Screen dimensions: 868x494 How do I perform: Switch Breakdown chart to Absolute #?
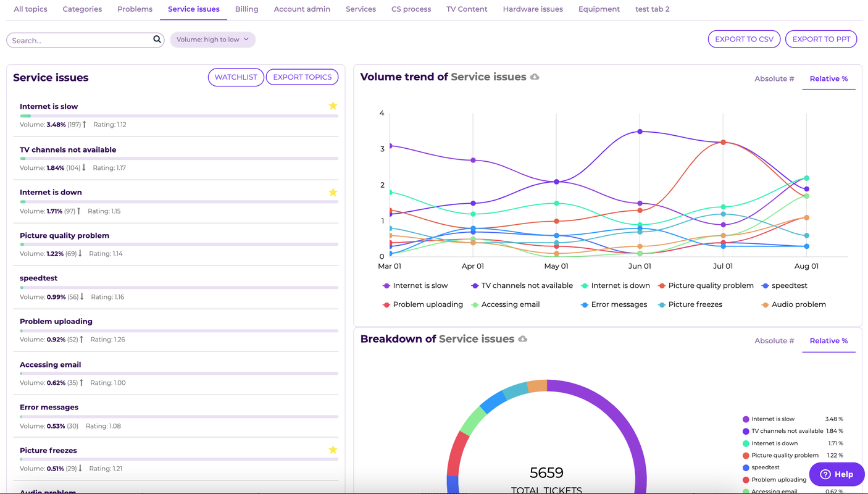point(774,341)
